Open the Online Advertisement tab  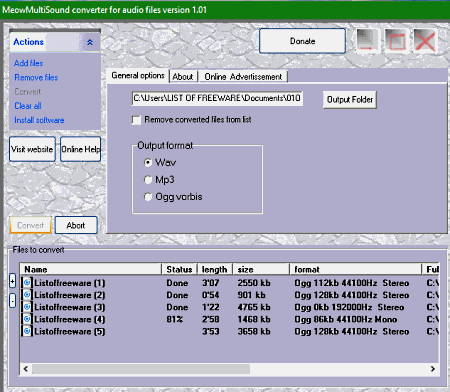243,77
